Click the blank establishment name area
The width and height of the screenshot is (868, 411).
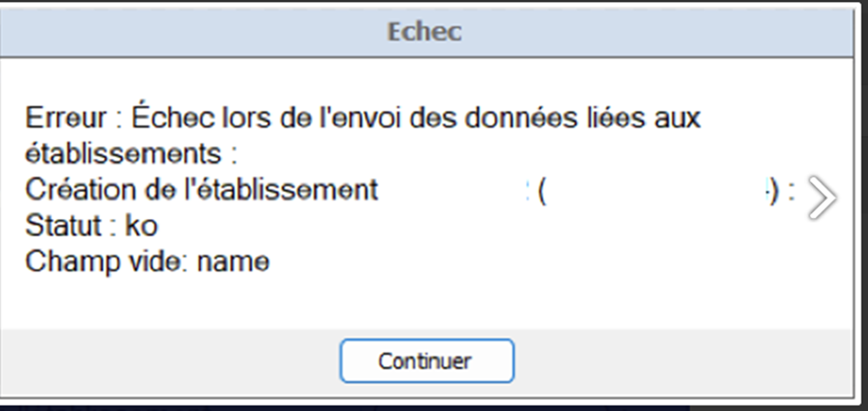pos(450,190)
